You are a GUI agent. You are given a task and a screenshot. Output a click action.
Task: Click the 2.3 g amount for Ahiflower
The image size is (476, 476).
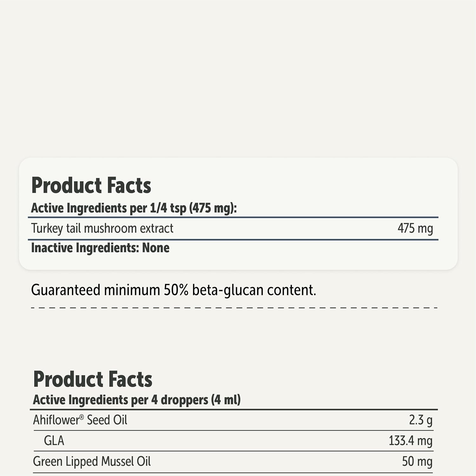pyautogui.click(x=420, y=420)
